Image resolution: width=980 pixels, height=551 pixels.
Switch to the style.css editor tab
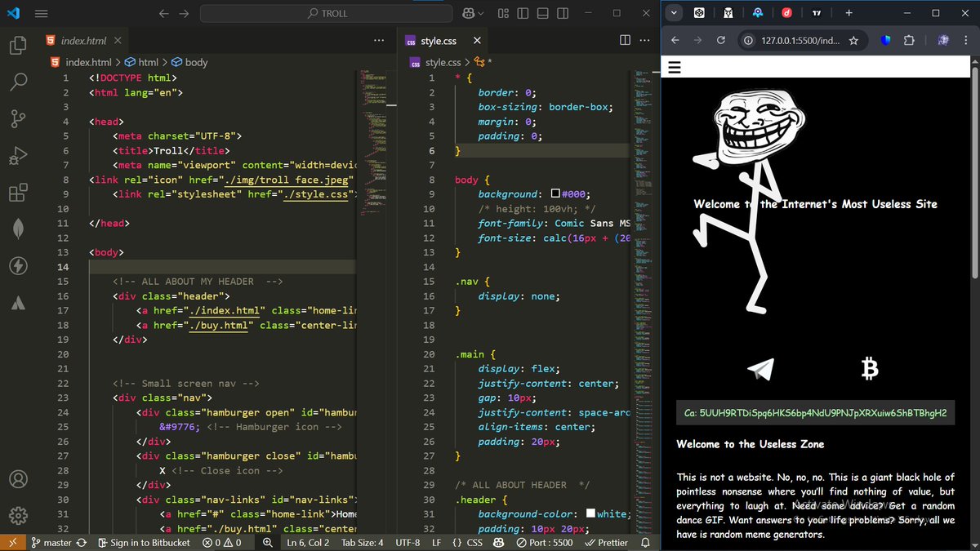pos(439,41)
